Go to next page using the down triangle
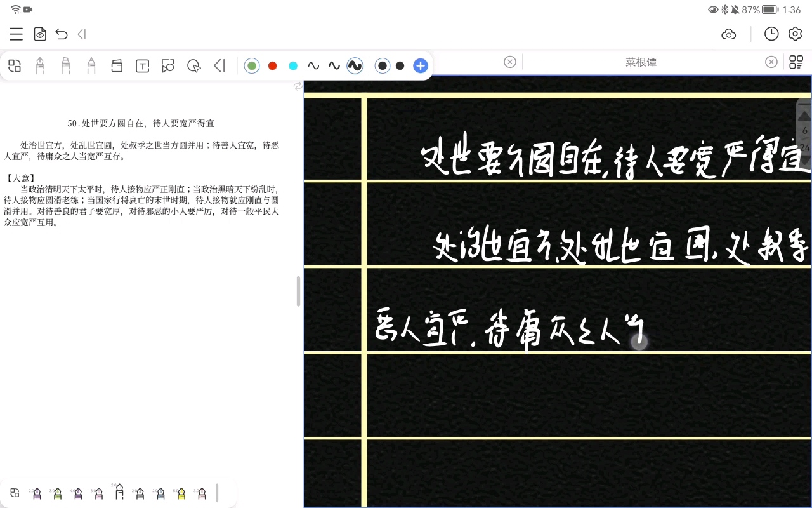The width and height of the screenshot is (812, 508). click(804, 161)
